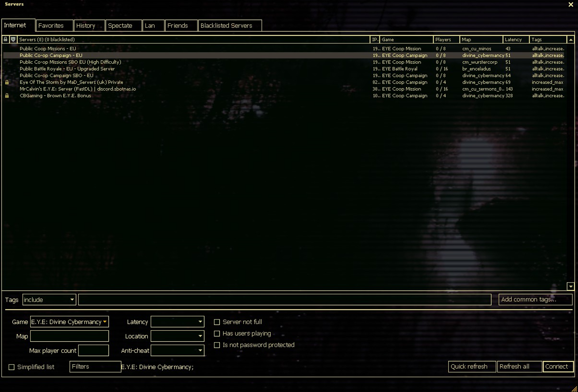Sort by Latency column header
The image size is (578, 392).
tap(516, 39)
